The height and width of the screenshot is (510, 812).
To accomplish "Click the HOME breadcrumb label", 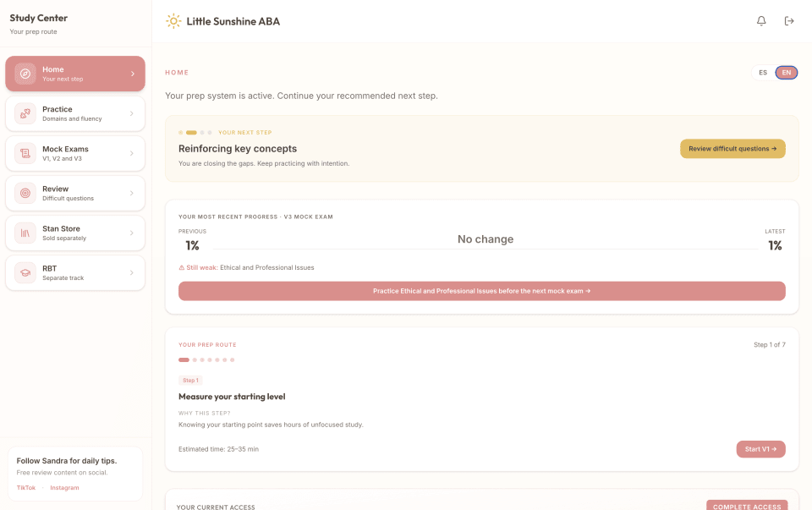I will [x=177, y=73].
